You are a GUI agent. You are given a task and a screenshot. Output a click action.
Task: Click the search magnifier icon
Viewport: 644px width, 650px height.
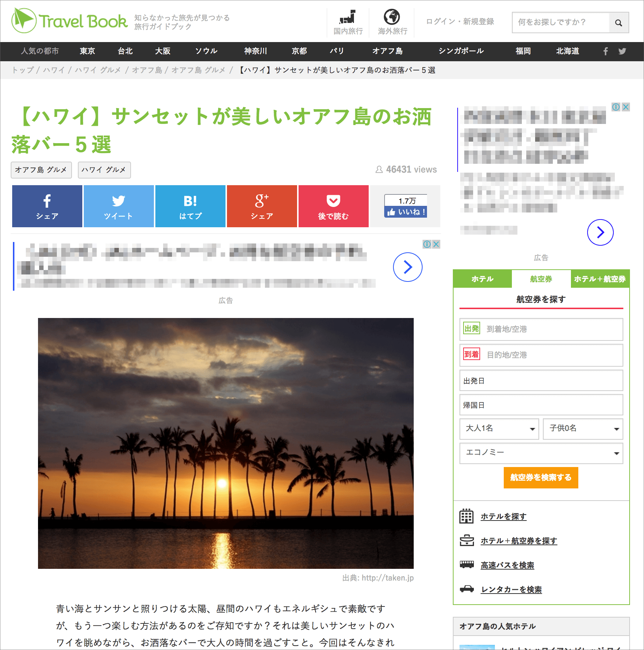[619, 23]
